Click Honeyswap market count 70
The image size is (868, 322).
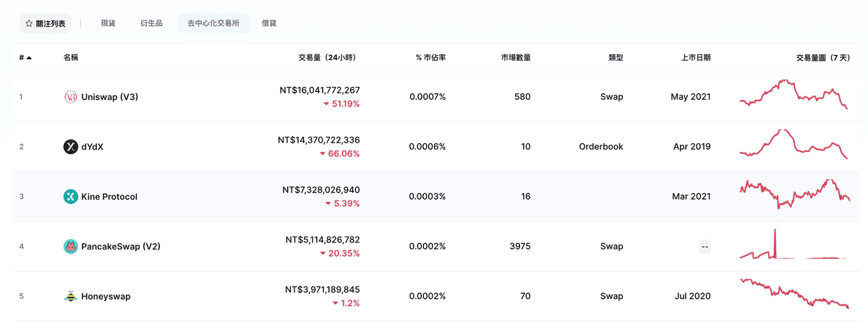pos(526,296)
